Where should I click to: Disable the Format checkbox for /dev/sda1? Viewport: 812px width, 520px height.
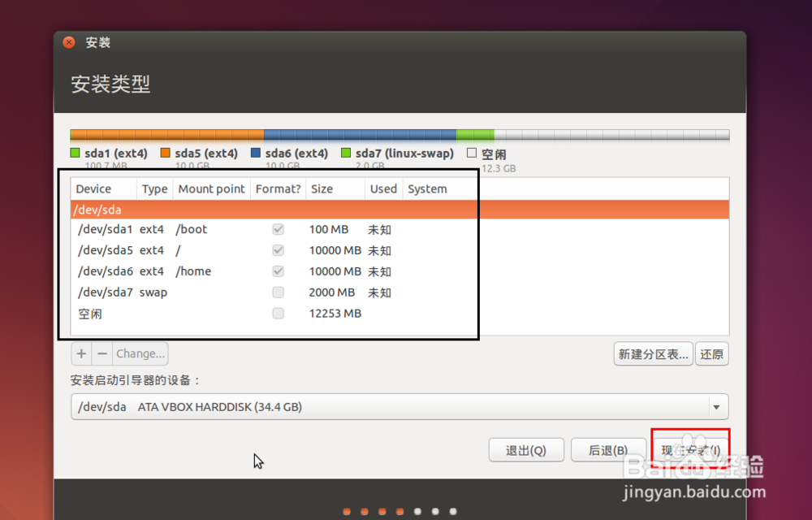[x=278, y=229]
